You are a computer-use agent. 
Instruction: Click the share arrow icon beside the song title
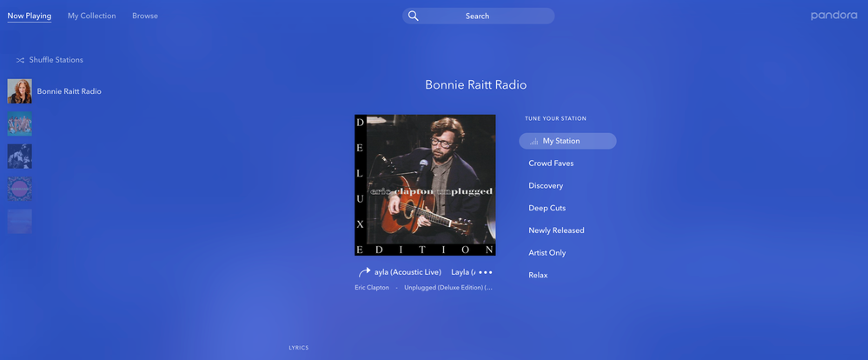[x=364, y=272]
